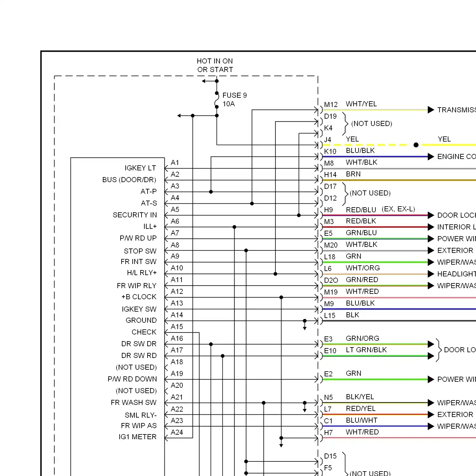The image size is (476, 476).
Task: Select connector label 'E2'
Action: (x=328, y=374)
